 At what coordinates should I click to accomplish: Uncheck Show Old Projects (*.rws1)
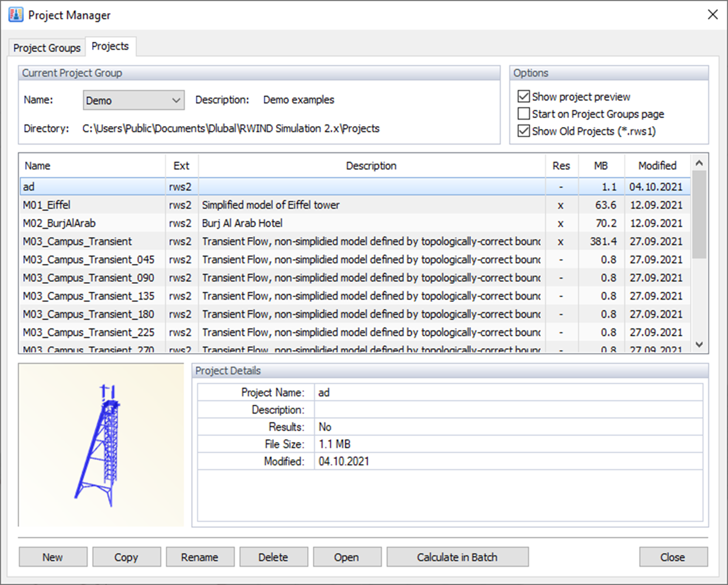coord(524,131)
